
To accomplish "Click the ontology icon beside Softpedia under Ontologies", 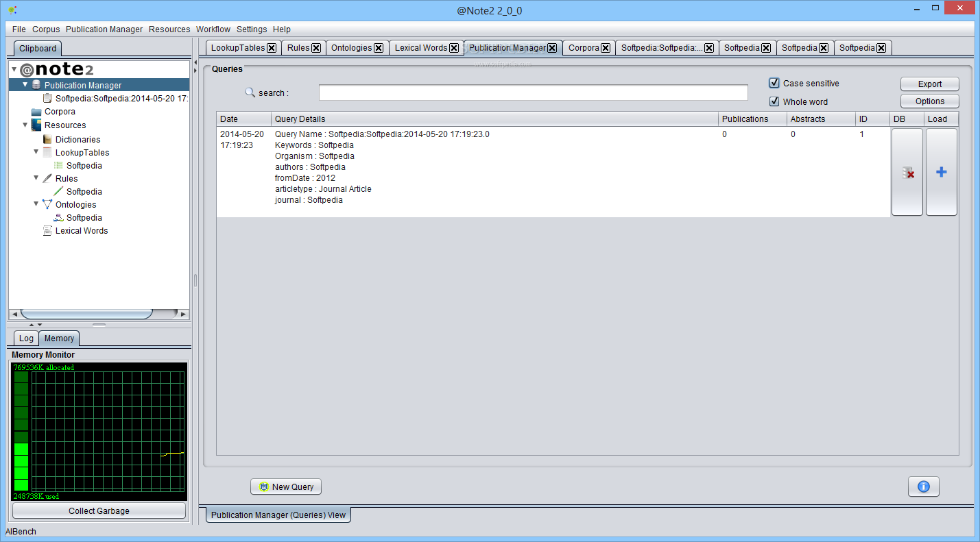I will point(58,217).
